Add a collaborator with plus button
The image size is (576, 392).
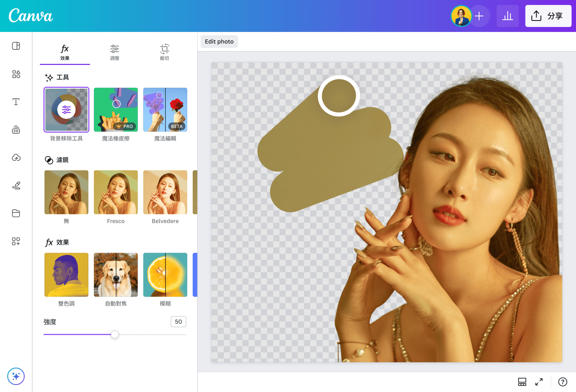pos(479,16)
